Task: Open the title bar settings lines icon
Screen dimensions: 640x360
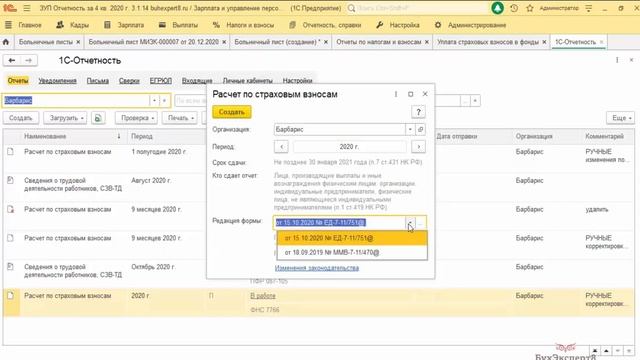Action: click(x=589, y=8)
